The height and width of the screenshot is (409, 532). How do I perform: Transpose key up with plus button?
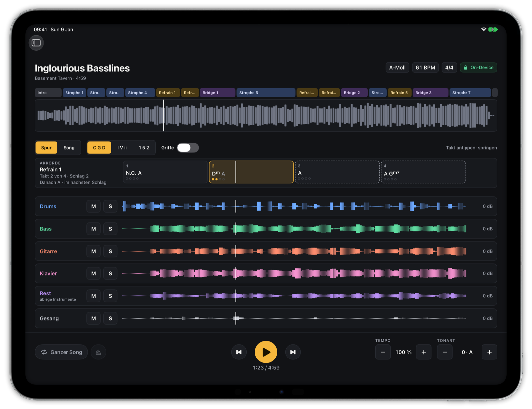point(489,352)
